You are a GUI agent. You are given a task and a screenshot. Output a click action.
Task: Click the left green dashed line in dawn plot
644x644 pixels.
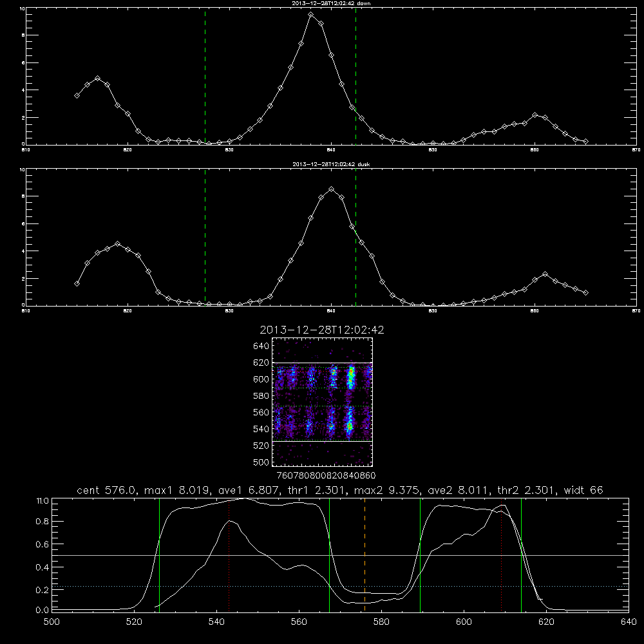tap(205, 76)
